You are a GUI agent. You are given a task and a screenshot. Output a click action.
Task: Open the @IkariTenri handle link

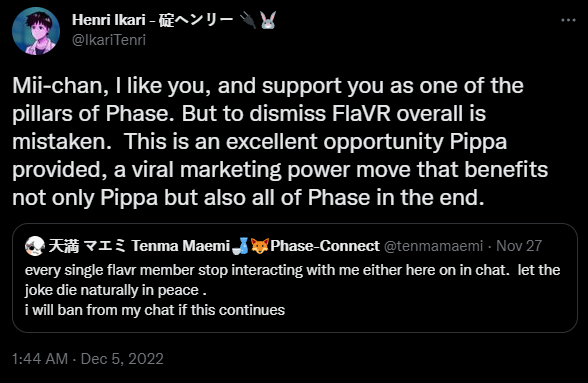click(x=109, y=40)
